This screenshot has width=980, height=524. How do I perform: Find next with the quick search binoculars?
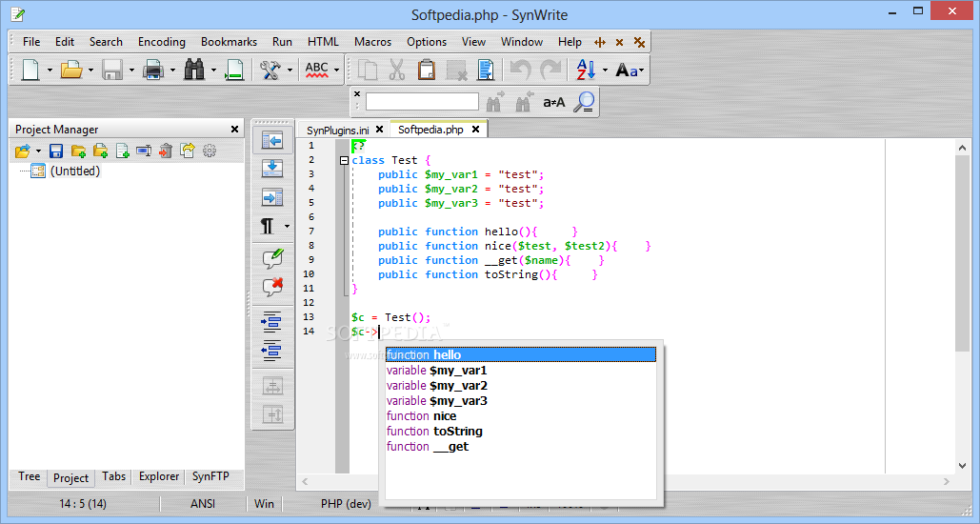(x=494, y=102)
